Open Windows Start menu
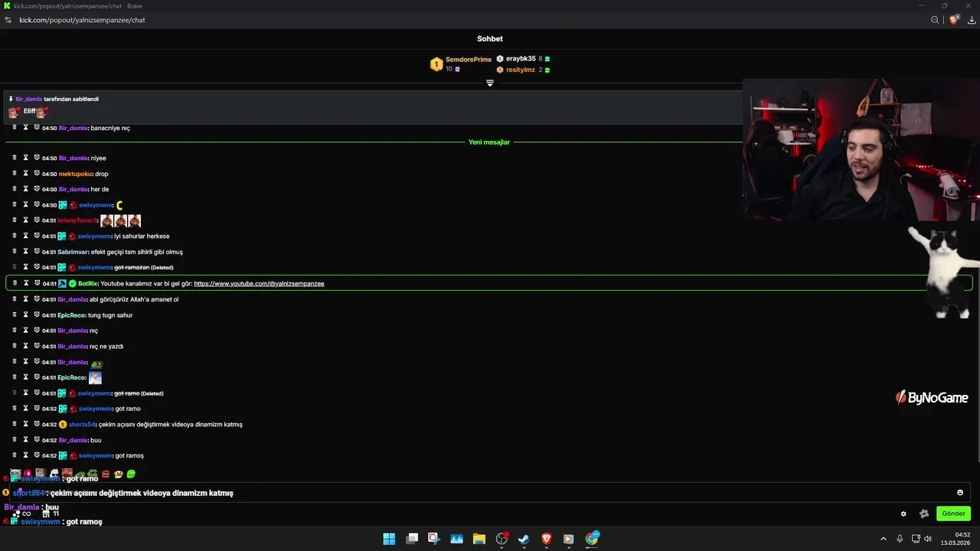Viewport: 980px width, 551px height. pos(389,539)
